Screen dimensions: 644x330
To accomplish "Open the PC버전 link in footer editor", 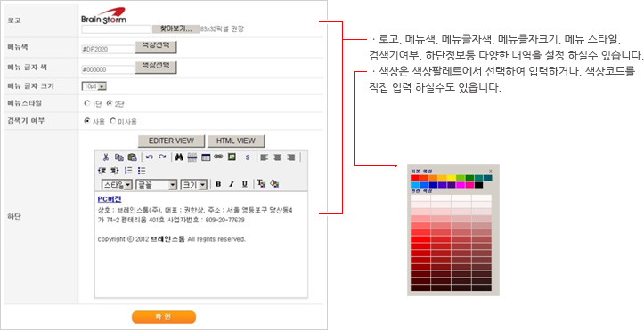I will (x=110, y=199).
